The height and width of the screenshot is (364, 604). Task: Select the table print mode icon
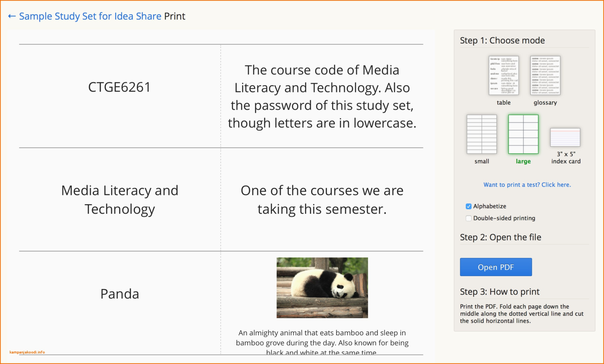tap(504, 75)
